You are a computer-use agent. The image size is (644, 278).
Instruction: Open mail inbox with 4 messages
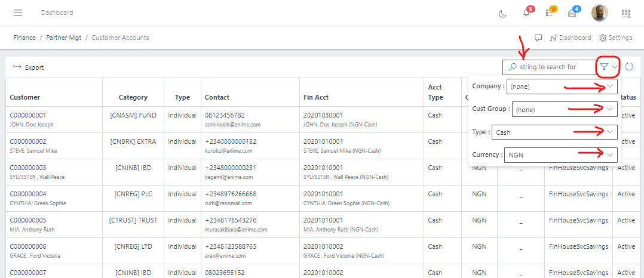pos(572,13)
